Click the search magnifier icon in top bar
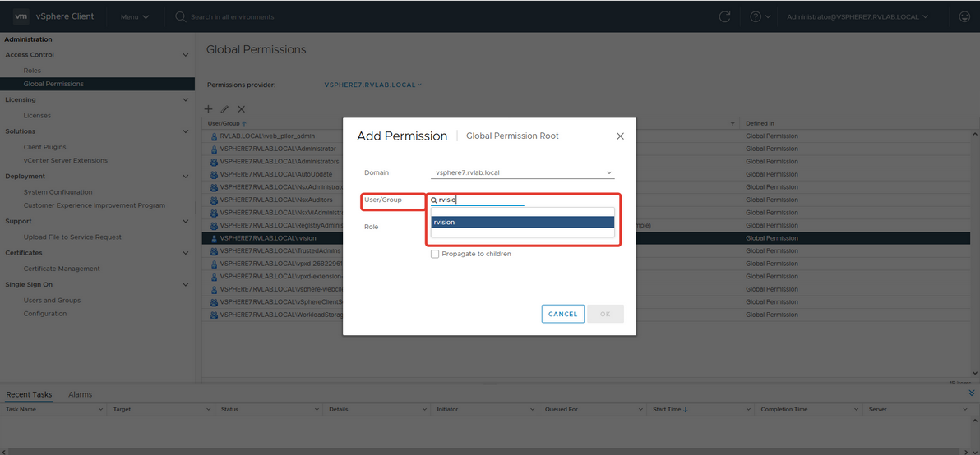 181,17
